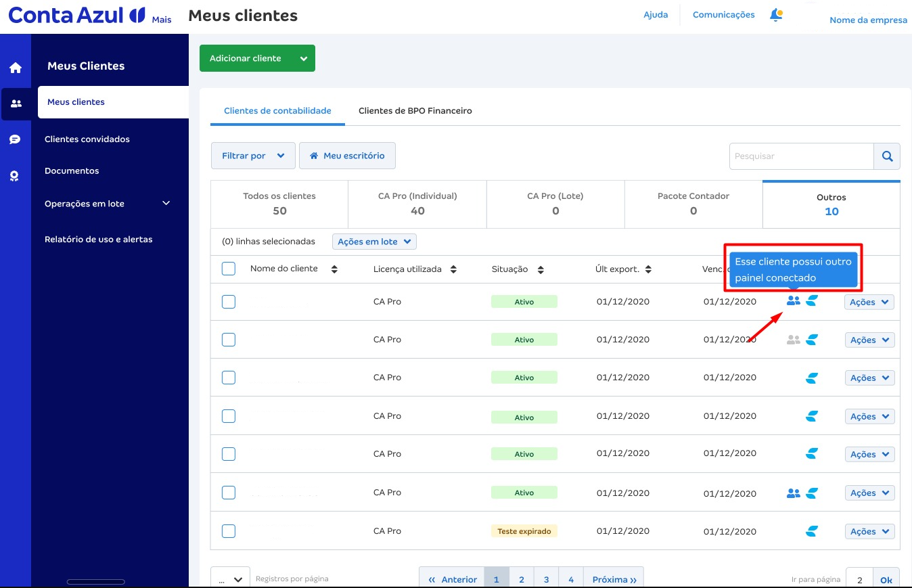Select the Todos os clientes 50 tab
Viewport: 912px width, 588px height.
click(x=279, y=204)
